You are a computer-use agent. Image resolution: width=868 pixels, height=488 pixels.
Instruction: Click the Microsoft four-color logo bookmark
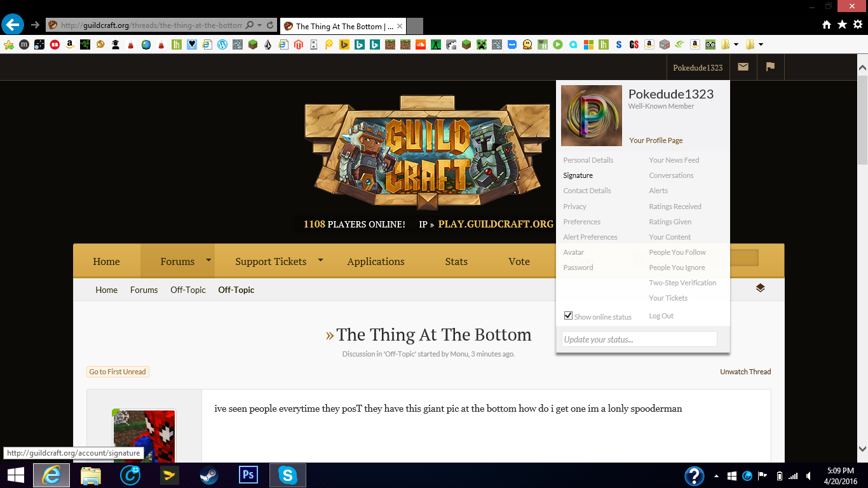(x=588, y=44)
